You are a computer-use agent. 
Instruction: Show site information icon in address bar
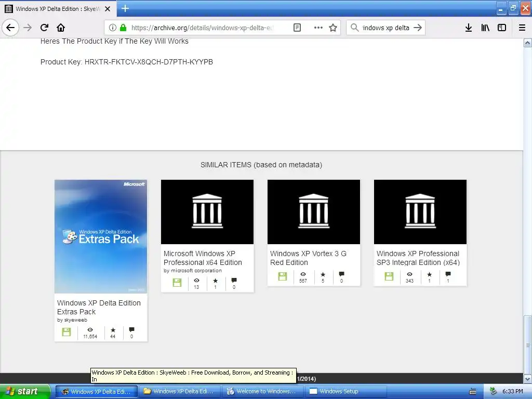(113, 28)
